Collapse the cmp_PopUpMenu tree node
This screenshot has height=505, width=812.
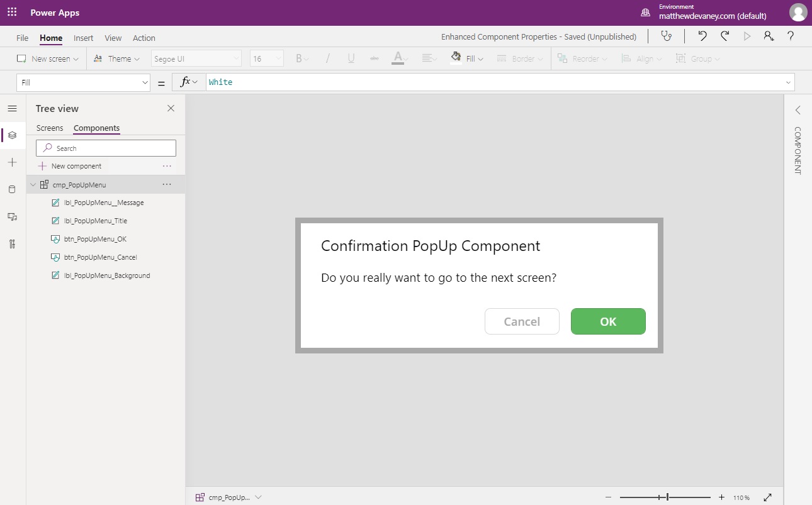(33, 184)
